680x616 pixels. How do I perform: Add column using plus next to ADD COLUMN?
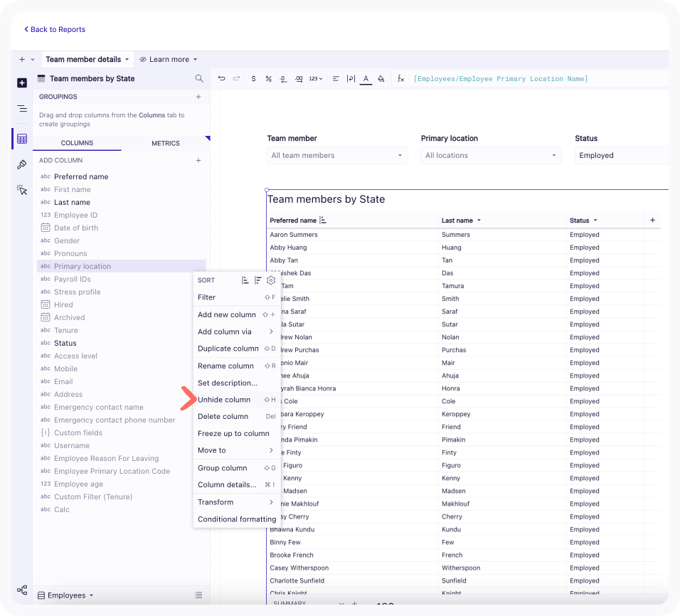coord(198,161)
